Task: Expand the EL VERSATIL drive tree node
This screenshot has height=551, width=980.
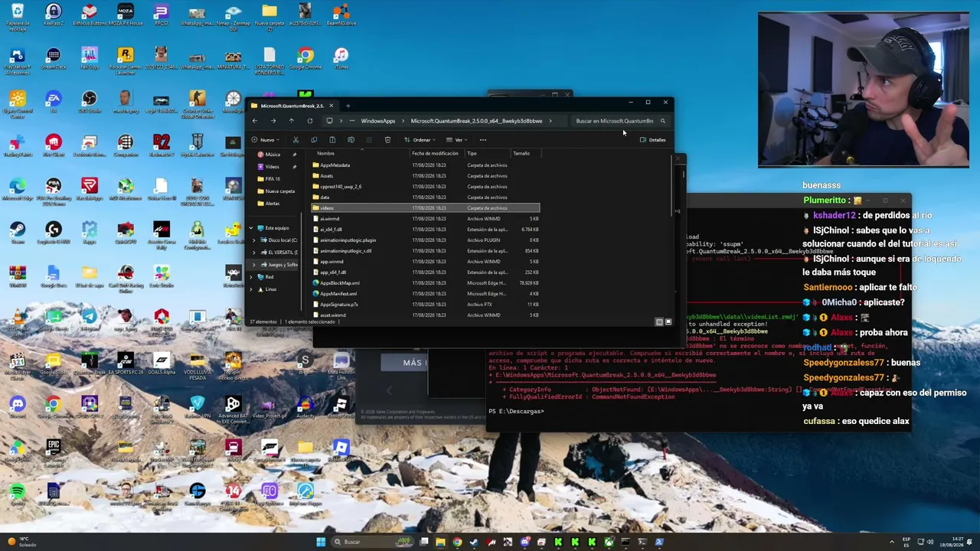Action: (255, 253)
